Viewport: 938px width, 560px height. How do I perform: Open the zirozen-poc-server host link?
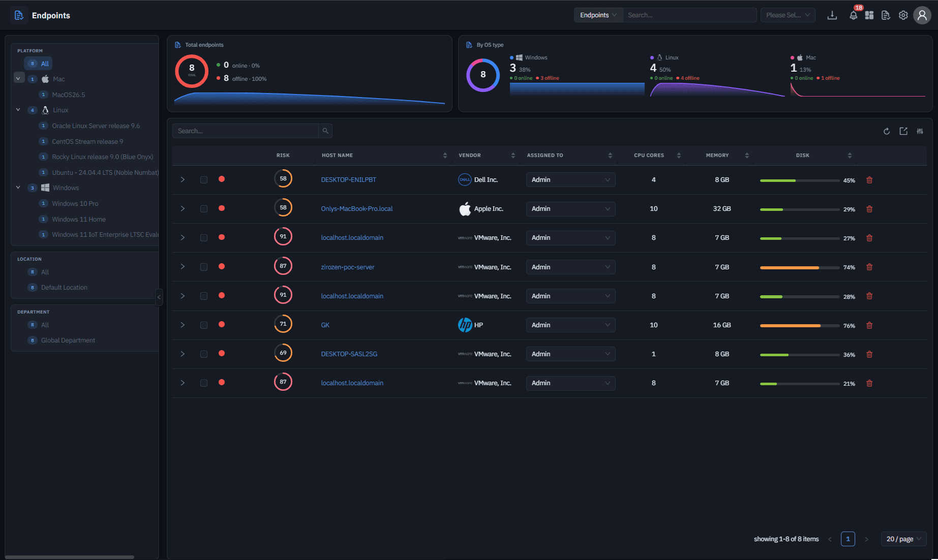click(348, 267)
